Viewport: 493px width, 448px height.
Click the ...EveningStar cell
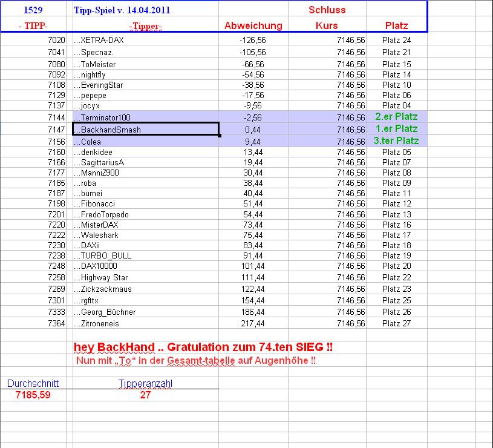point(146,85)
